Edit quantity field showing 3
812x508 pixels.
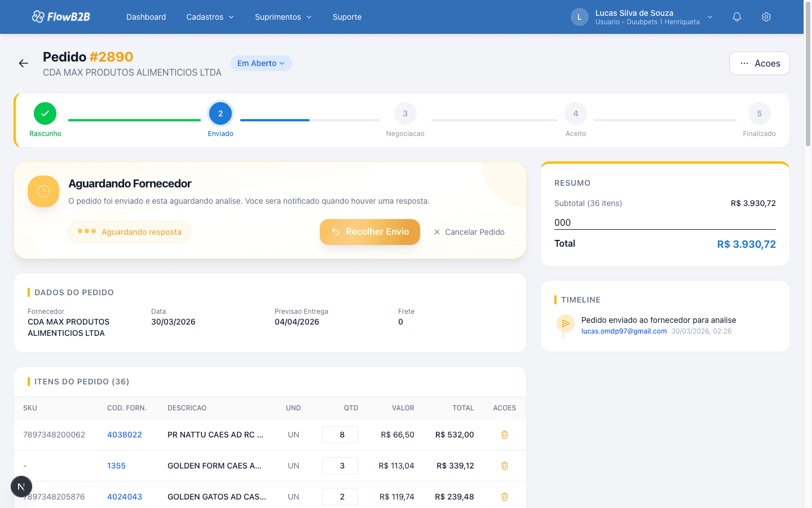point(340,466)
